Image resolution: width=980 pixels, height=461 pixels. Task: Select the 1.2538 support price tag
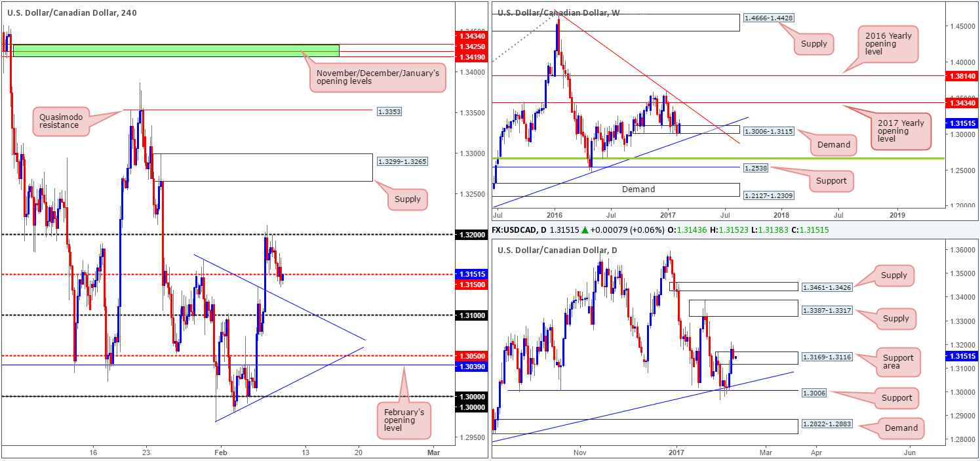(x=756, y=167)
